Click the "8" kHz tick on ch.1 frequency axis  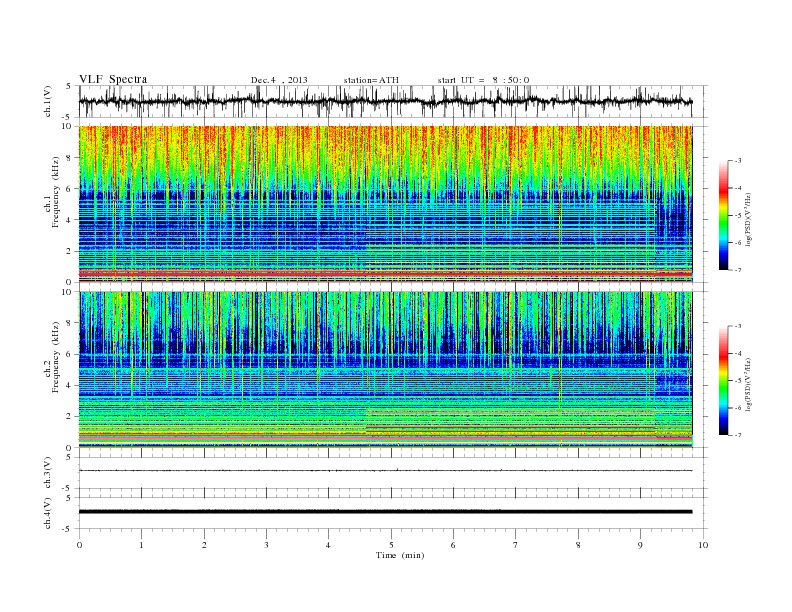click(x=70, y=158)
